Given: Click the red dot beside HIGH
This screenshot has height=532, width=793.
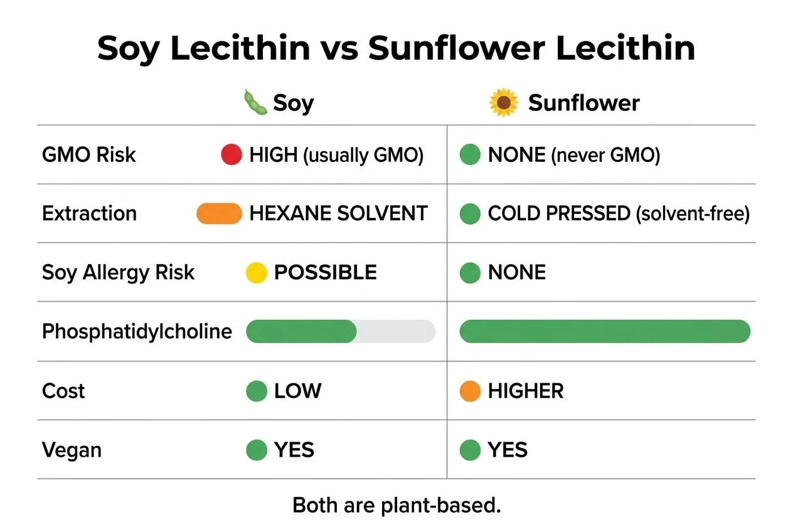Looking at the screenshot, I should 232,154.
